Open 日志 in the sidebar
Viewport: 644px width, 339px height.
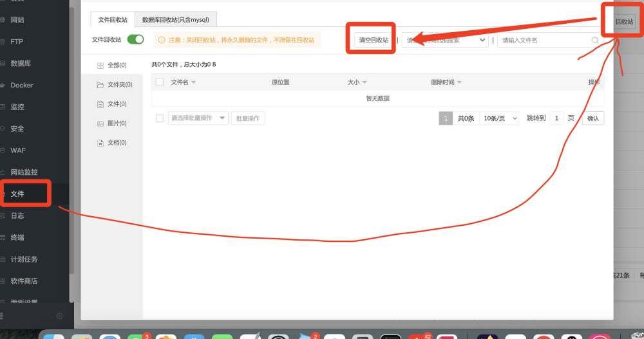coord(17,215)
